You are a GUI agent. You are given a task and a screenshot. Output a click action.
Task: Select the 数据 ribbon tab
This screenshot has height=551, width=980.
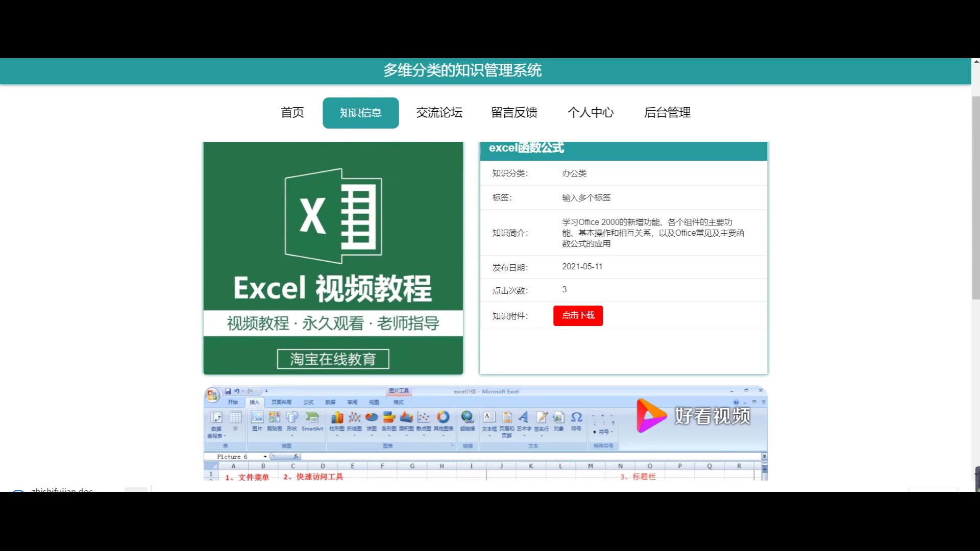(330, 402)
